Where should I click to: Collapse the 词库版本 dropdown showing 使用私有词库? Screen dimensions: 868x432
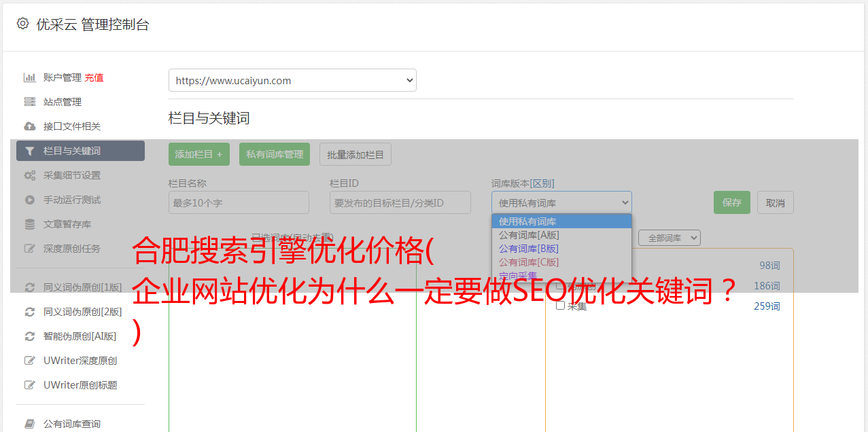coord(561,202)
